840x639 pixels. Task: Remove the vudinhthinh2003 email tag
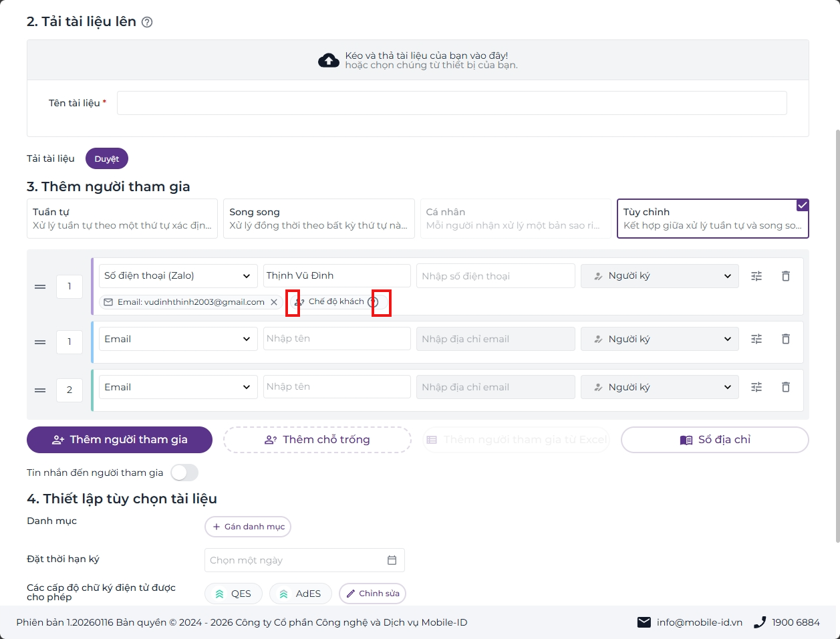pos(274,302)
